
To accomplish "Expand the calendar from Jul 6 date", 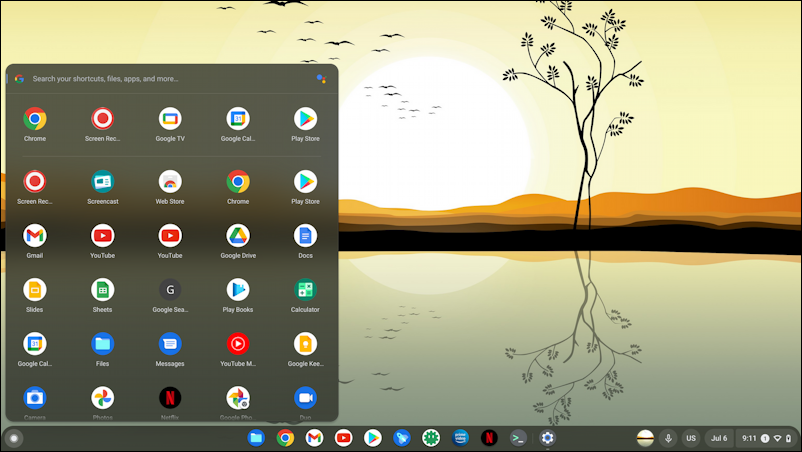I will pos(719,438).
